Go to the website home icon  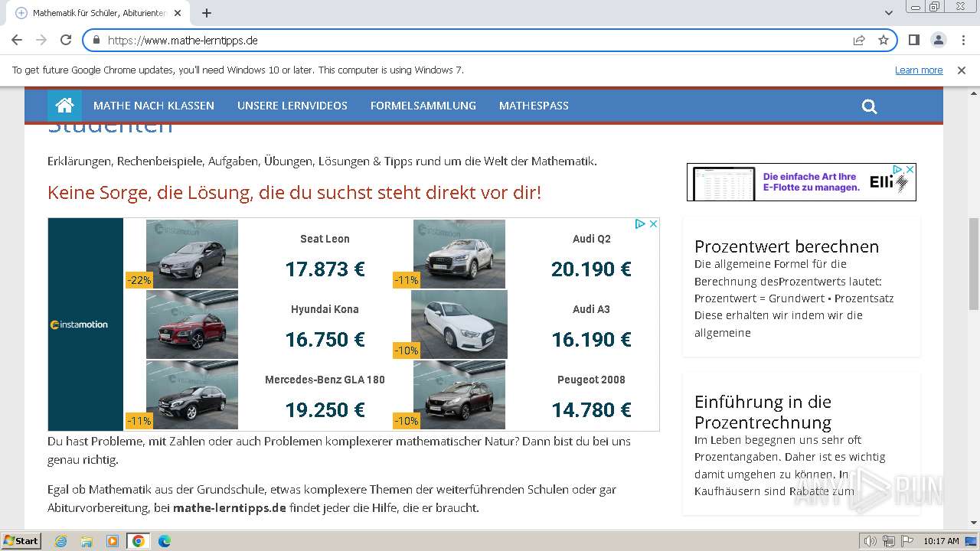(64, 106)
